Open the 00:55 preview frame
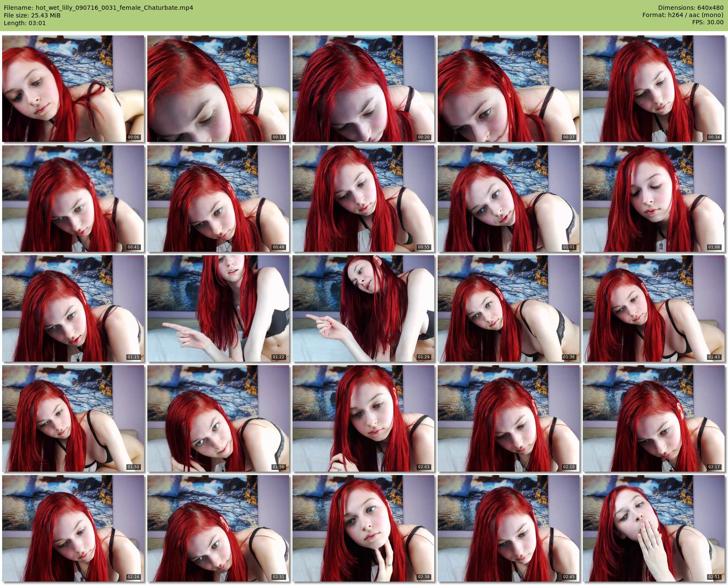Viewport: 728px width, 585px height. pos(364,199)
